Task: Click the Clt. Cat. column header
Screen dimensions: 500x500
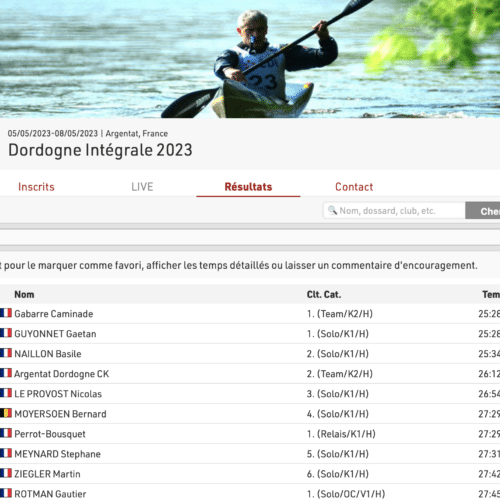Action: (x=324, y=294)
